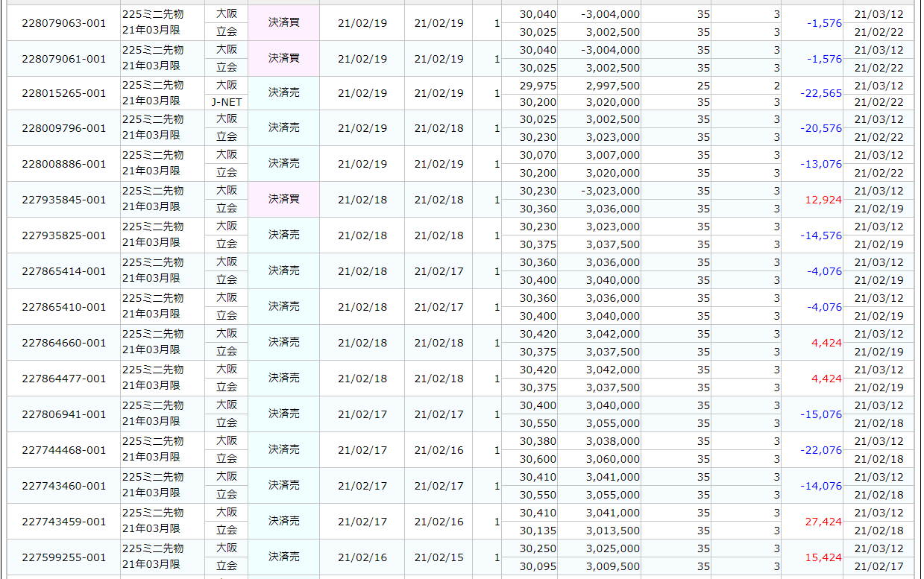Select order number 228009796-001
This screenshot has height=579, width=924.
64,128
